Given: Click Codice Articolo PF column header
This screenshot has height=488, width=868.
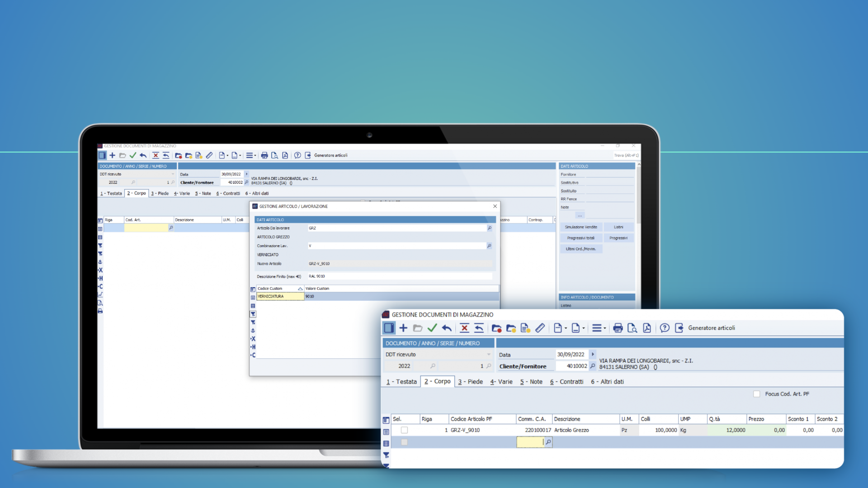Looking at the screenshot, I should click(x=482, y=419).
